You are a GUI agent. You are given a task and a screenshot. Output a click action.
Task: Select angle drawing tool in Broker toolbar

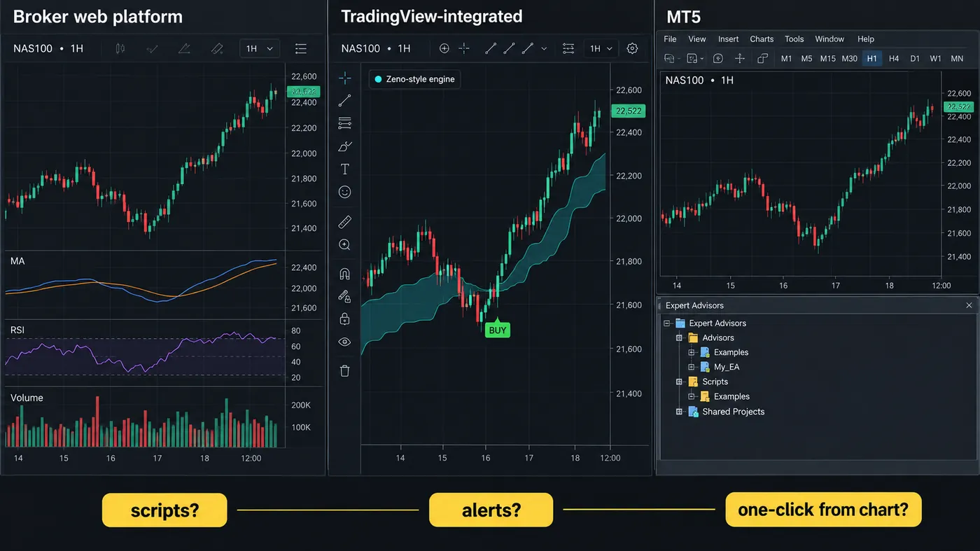[184, 48]
